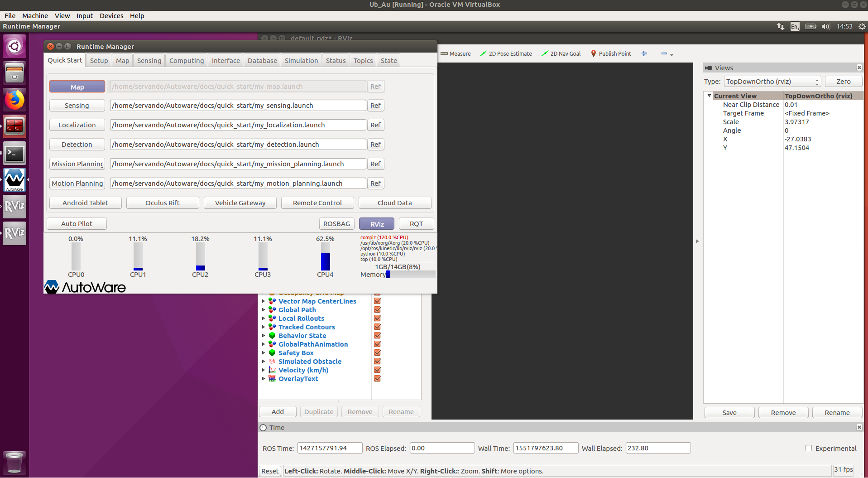Open the Devices menu in VirtualBox
This screenshot has width=868, height=478.
point(111,15)
